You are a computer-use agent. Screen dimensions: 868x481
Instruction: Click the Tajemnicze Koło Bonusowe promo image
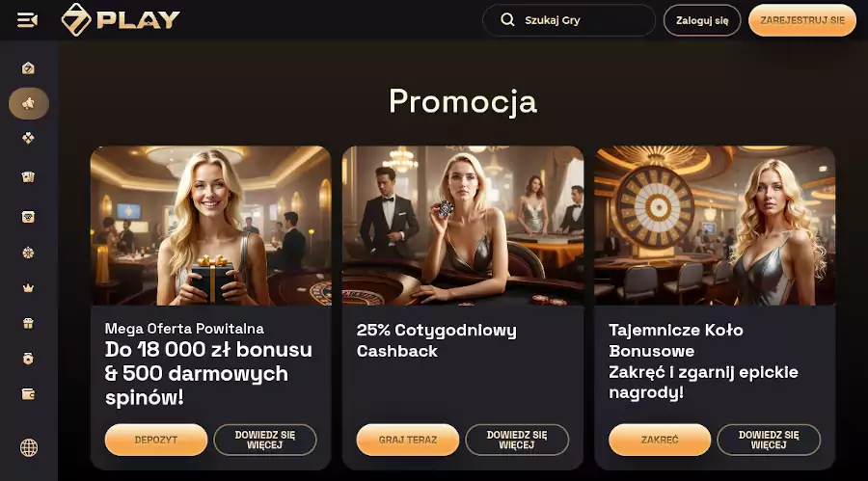click(x=715, y=226)
